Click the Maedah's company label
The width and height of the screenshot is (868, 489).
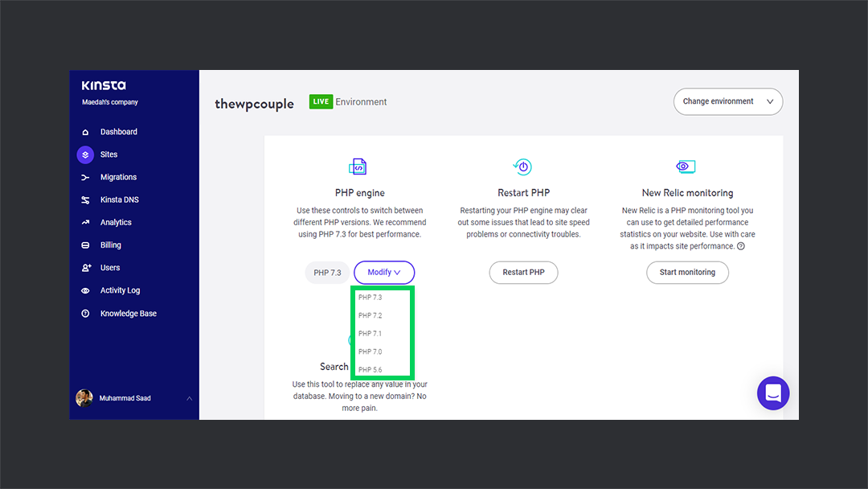coord(109,102)
